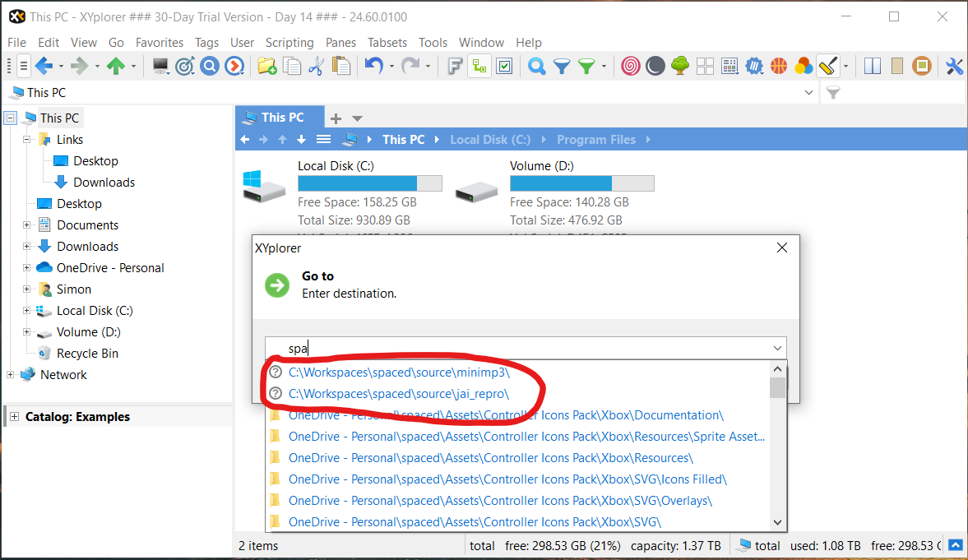Click the Undo arrow icon
968x560 pixels.
point(374,67)
